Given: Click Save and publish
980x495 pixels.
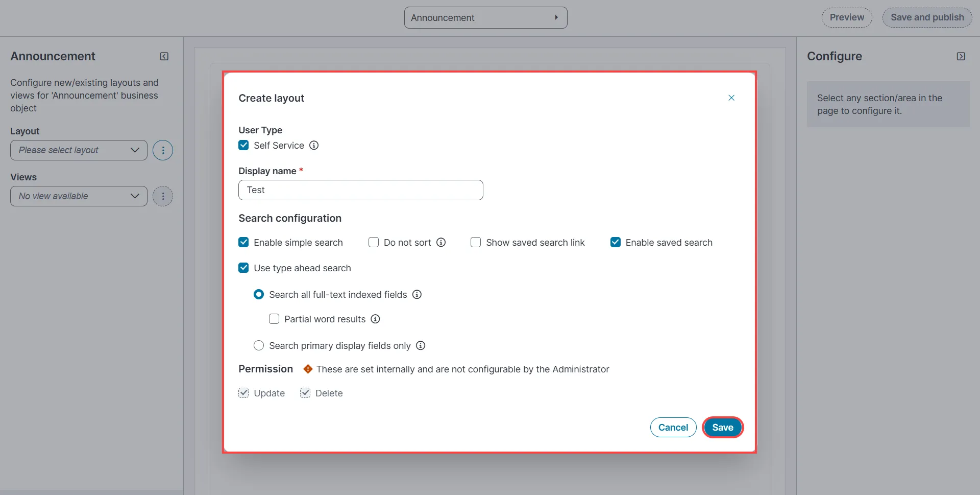Looking at the screenshot, I should coord(927,17).
